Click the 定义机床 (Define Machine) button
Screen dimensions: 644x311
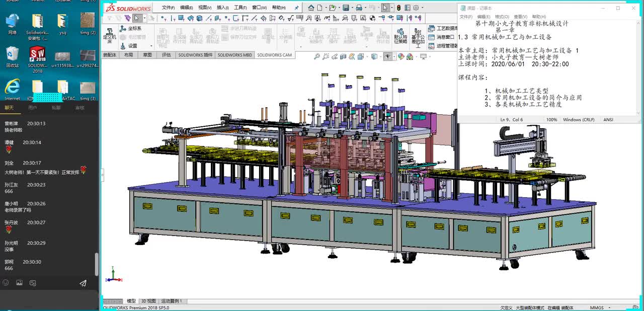(x=109, y=35)
